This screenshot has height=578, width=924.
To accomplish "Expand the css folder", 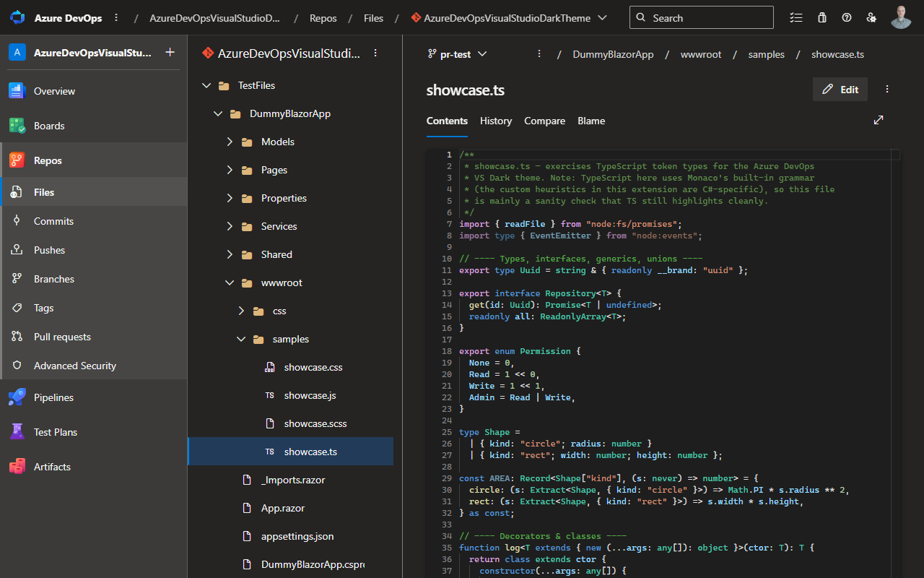I will click(x=241, y=311).
